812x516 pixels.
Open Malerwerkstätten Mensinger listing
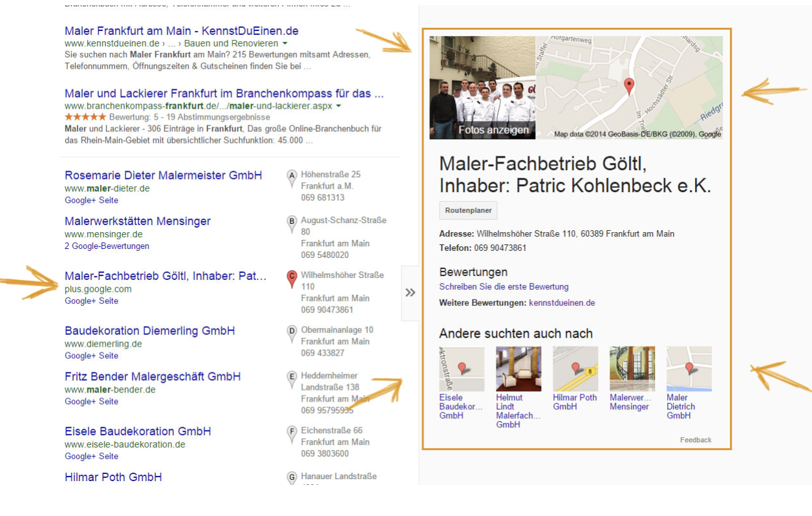138,221
